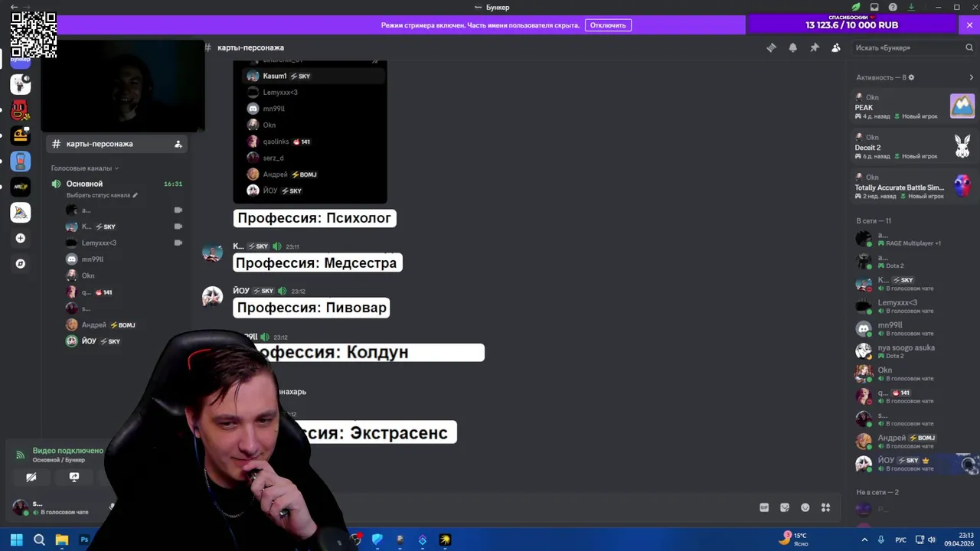Open the Deceit 2 activity card
The height and width of the screenshot is (551, 980).
915,146
